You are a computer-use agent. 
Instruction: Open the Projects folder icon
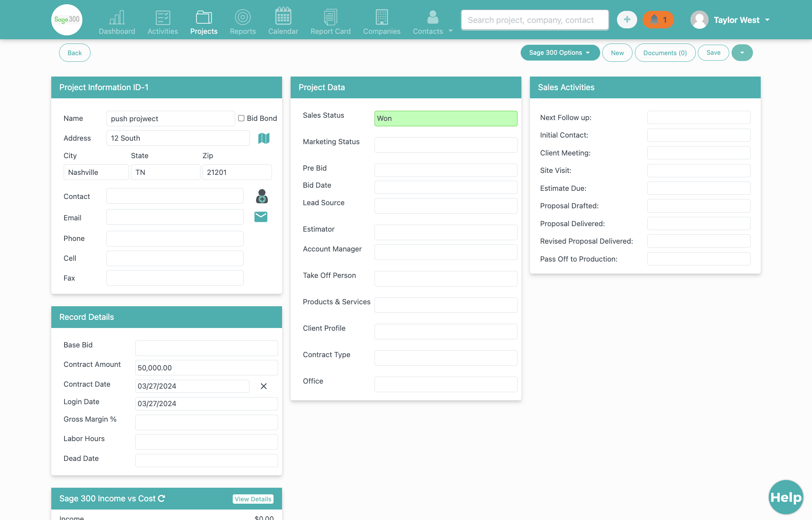pos(204,17)
